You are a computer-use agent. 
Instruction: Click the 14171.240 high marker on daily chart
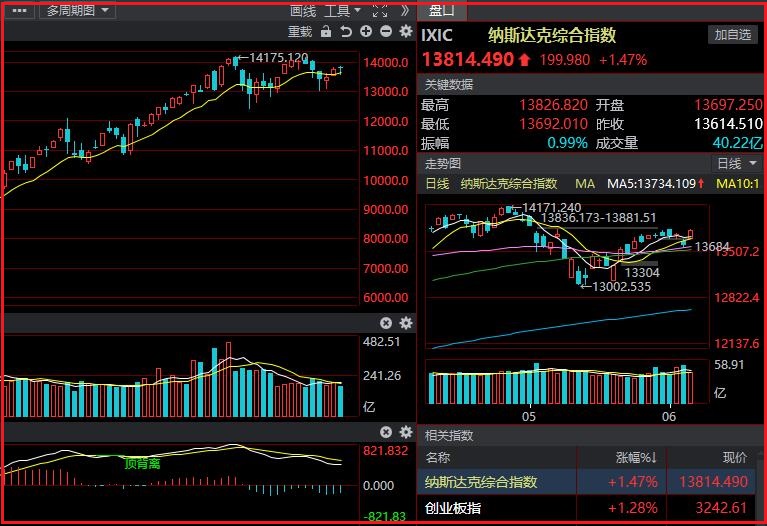tap(552, 207)
